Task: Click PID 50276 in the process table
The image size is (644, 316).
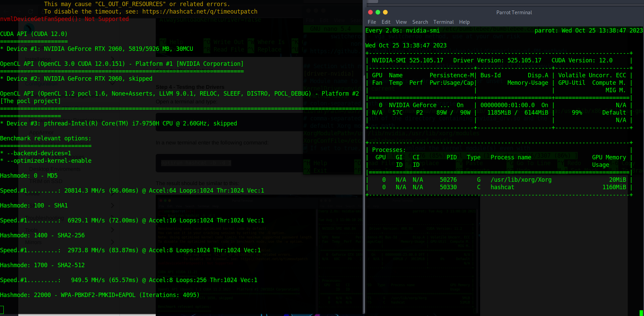Action: click(x=448, y=180)
